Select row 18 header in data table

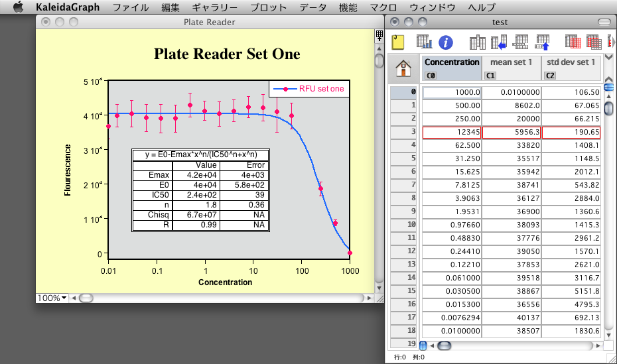[403, 331]
